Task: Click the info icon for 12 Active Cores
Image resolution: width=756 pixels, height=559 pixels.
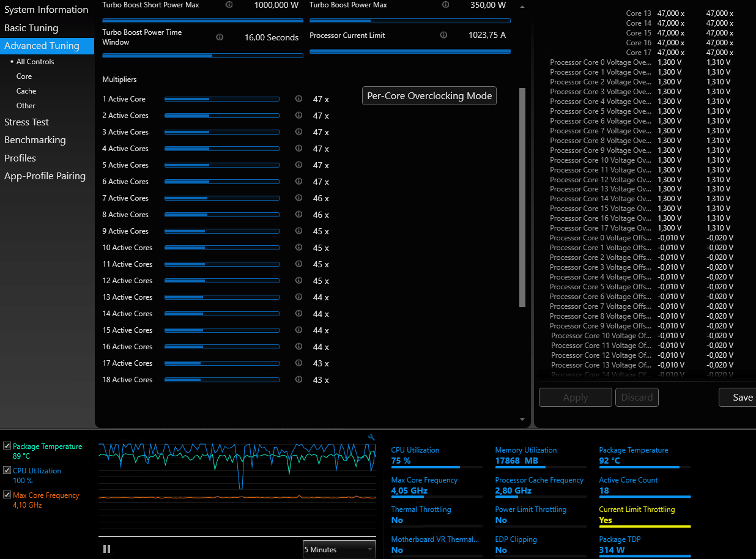Action: [x=298, y=280]
